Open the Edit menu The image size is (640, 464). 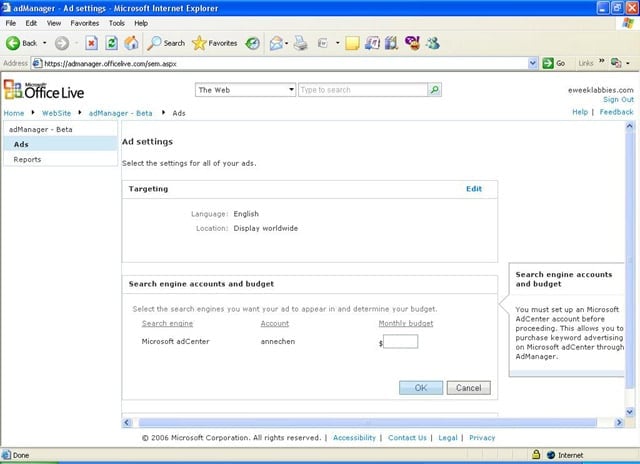[31, 23]
